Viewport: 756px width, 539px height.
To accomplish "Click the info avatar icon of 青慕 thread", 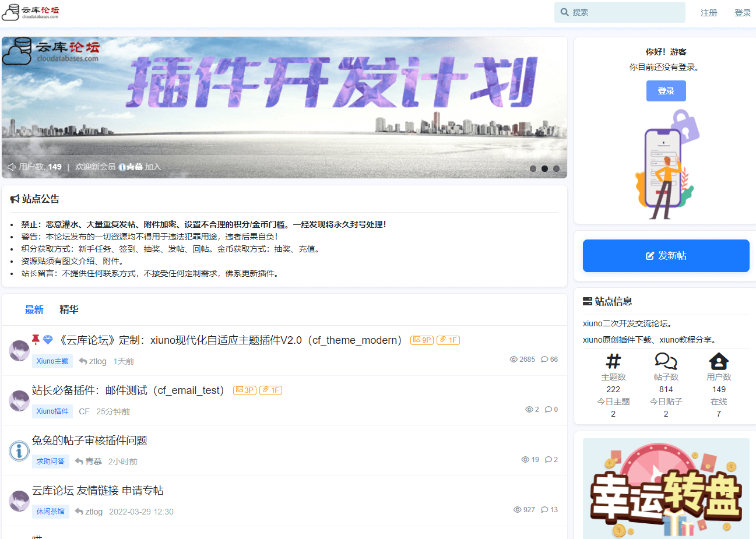I will [19, 451].
